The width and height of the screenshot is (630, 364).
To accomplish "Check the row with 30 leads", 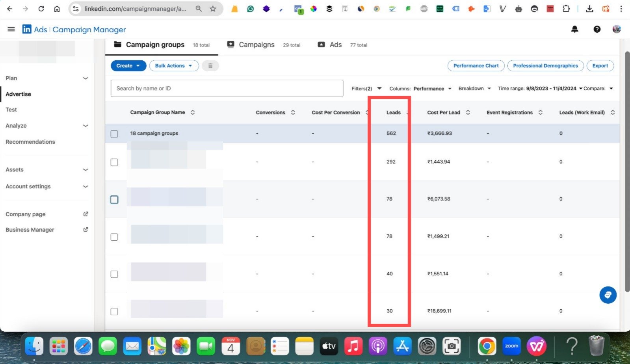I will click(x=114, y=312).
